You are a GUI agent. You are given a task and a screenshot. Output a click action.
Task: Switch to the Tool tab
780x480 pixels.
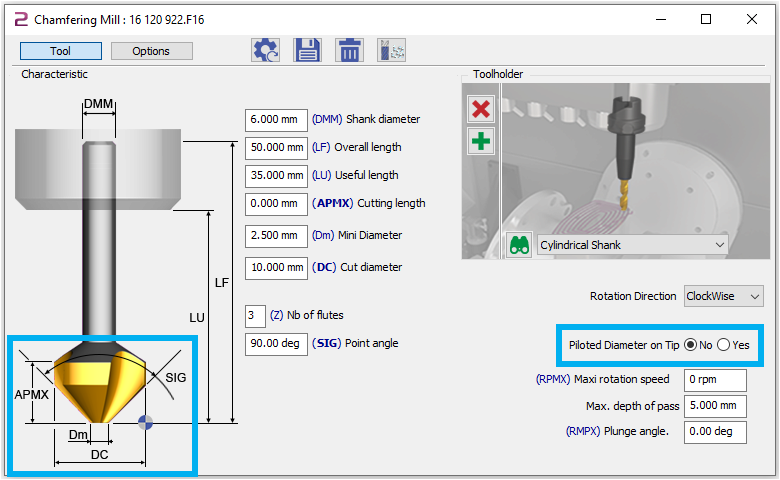[x=60, y=51]
